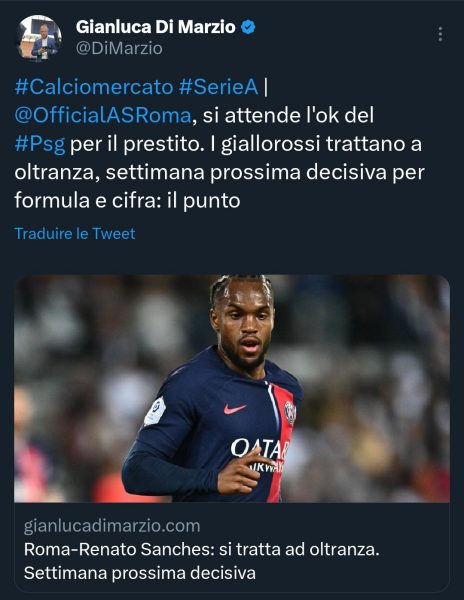Viewport: 464px width, 600px height.
Task: Click the tweet text "formula e cifra: il punto"
Action: tap(127, 201)
